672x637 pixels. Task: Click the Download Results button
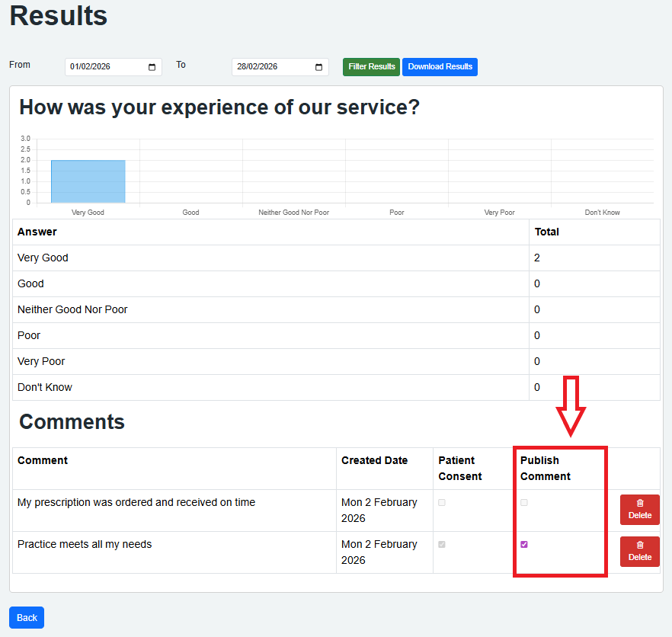point(440,67)
